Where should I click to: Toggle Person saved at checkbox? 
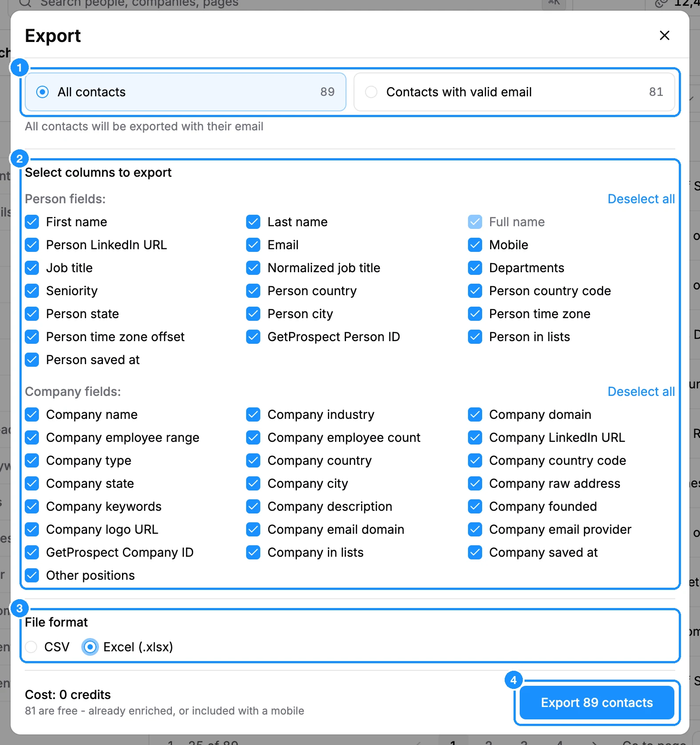(32, 360)
